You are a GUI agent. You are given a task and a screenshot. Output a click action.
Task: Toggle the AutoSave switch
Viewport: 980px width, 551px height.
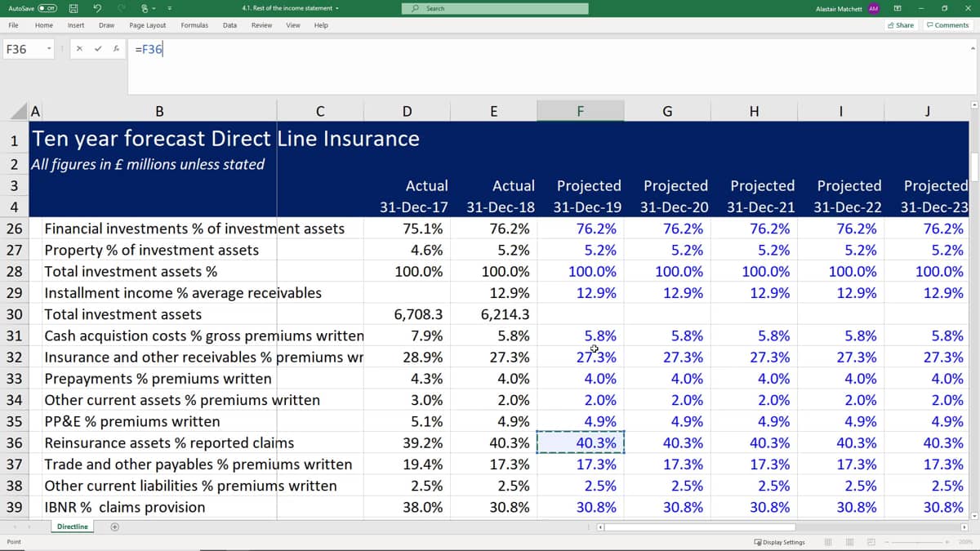pos(46,8)
